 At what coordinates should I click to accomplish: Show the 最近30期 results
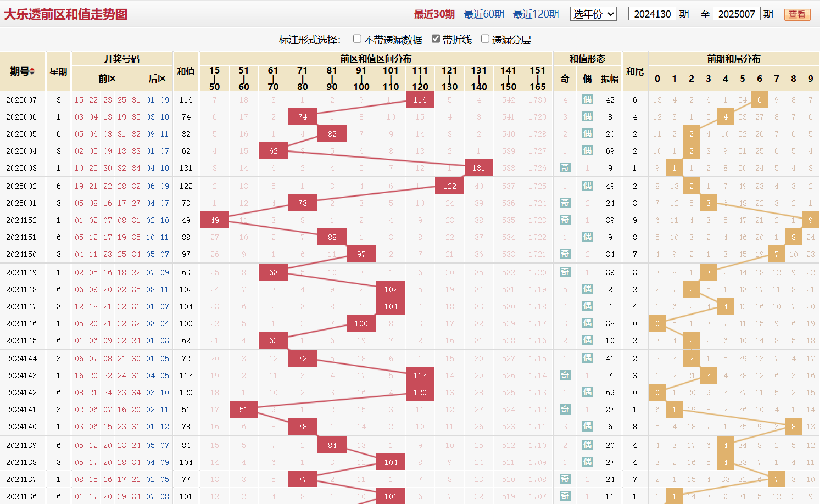tap(434, 14)
